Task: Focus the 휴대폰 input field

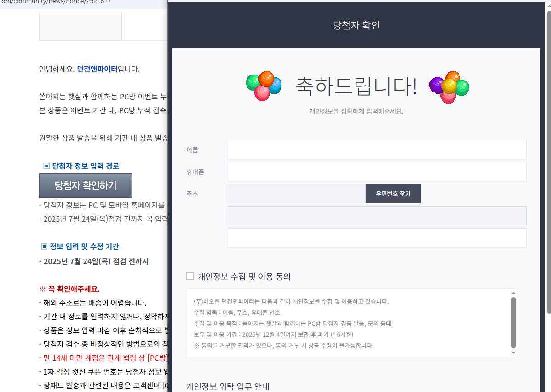Action: click(x=377, y=172)
